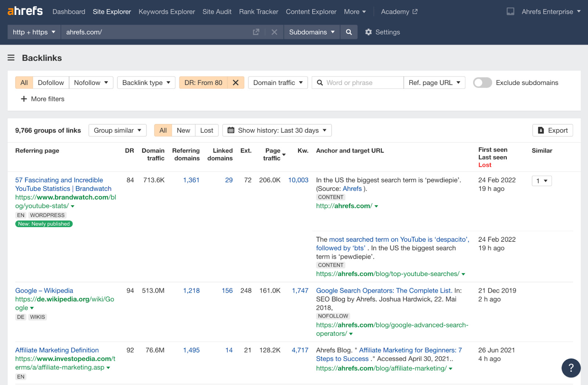Export the backlinks list
Image resolution: width=588 pixels, height=385 pixels.
click(x=552, y=130)
